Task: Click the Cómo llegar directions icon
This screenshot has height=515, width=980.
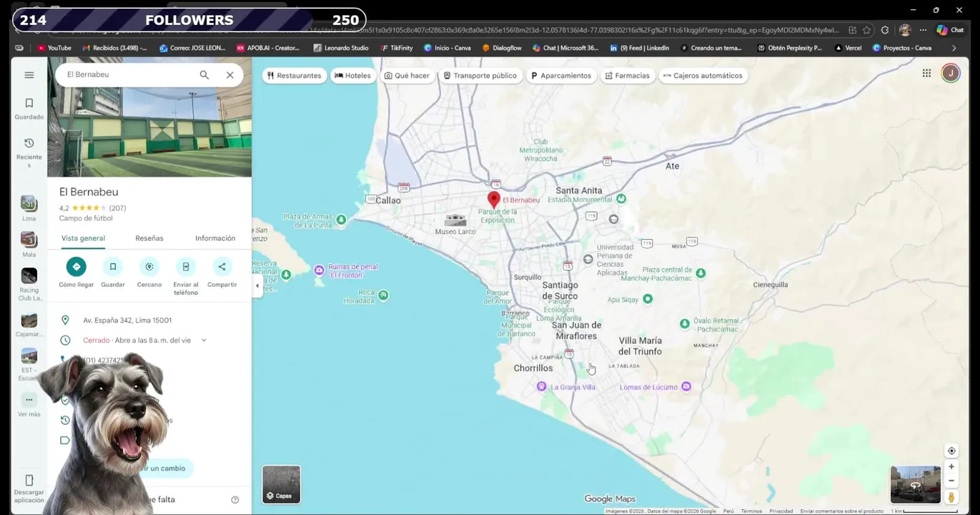Action: 76,267
